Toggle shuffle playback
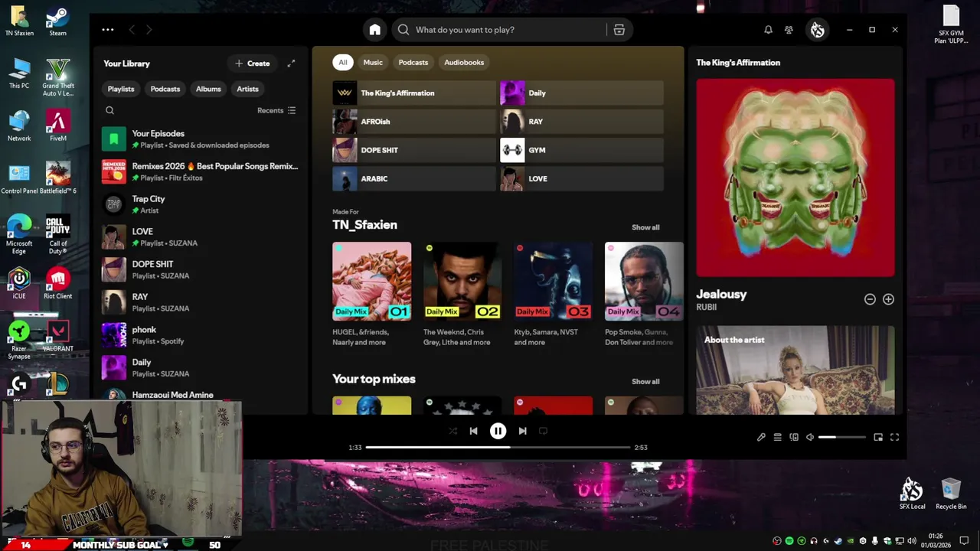The width and height of the screenshot is (980, 551). 452,431
